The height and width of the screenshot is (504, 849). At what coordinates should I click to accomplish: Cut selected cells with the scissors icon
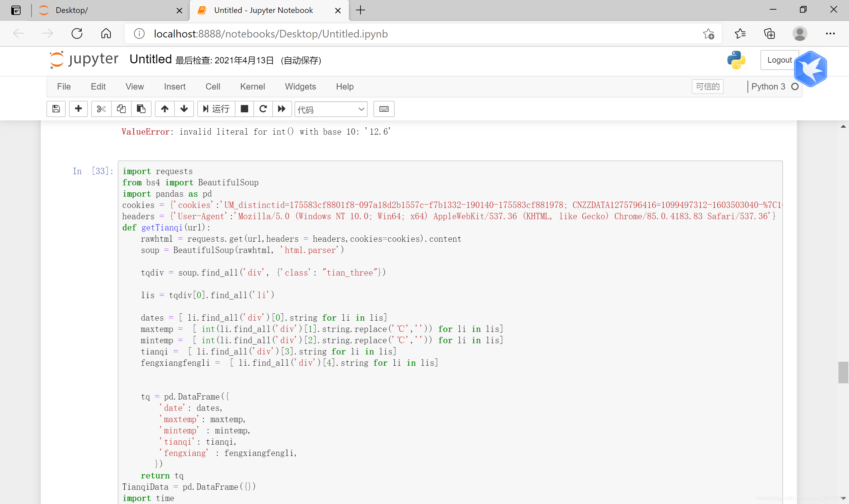pyautogui.click(x=101, y=109)
